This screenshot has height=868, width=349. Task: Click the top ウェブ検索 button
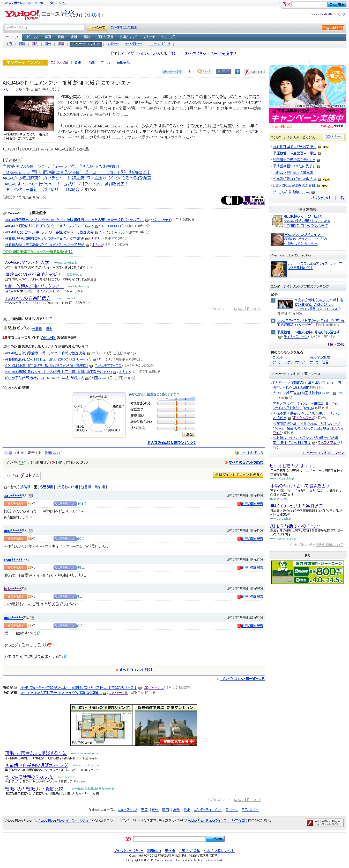pyautogui.click(x=337, y=4)
